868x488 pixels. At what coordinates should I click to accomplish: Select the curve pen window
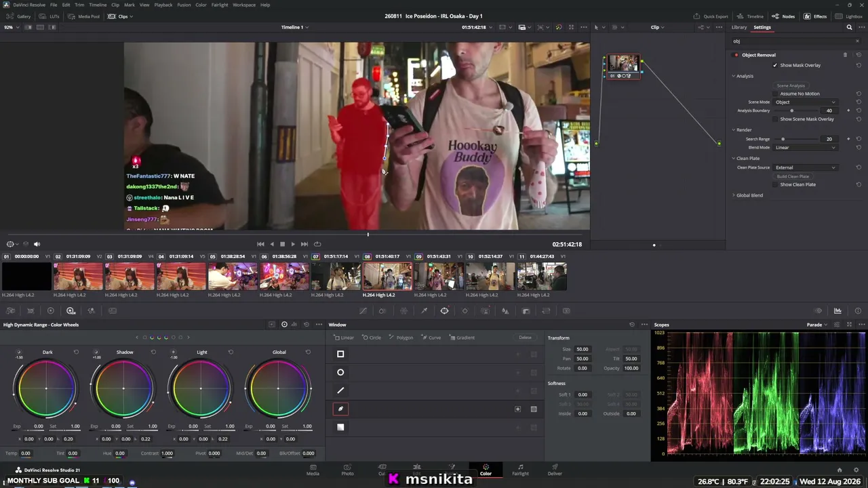[x=340, y=409]
